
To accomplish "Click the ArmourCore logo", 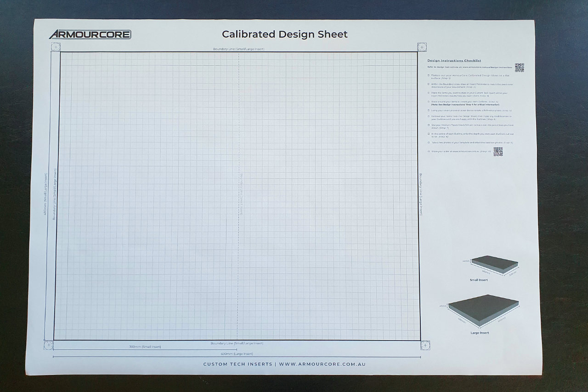I will (x=90, y=34).
